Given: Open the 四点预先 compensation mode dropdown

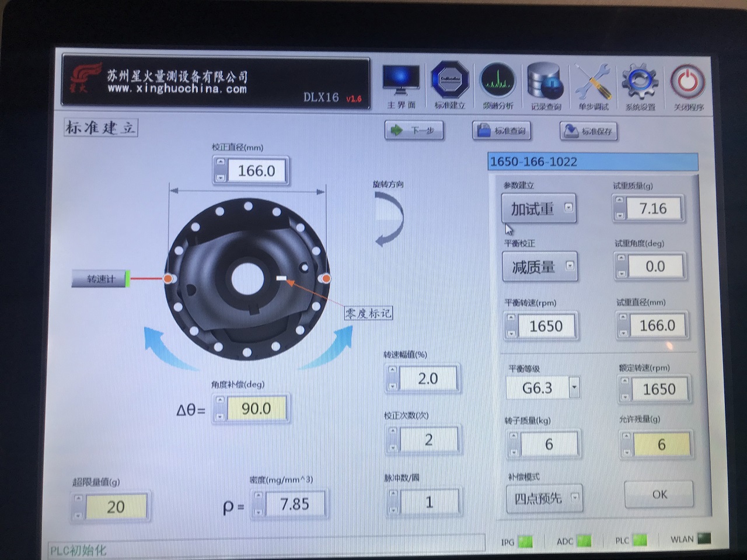Looking at the screenshot, I should (x=575, y=498).
